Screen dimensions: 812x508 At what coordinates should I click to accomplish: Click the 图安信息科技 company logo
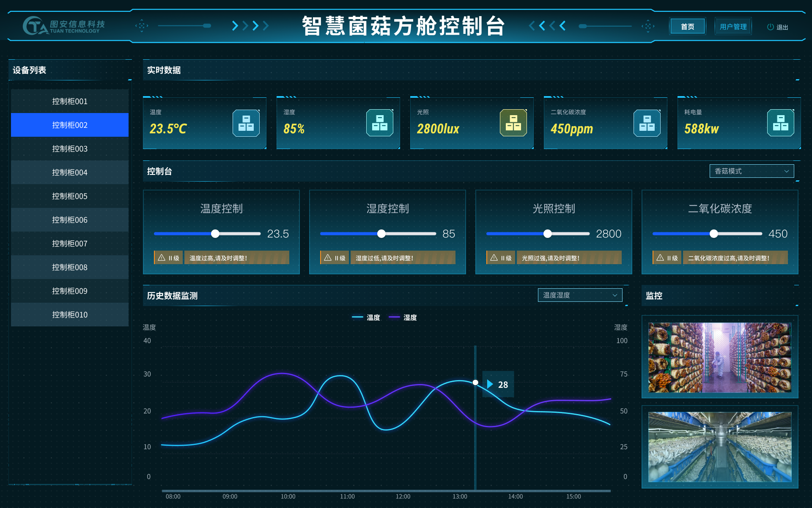point(63,25)
